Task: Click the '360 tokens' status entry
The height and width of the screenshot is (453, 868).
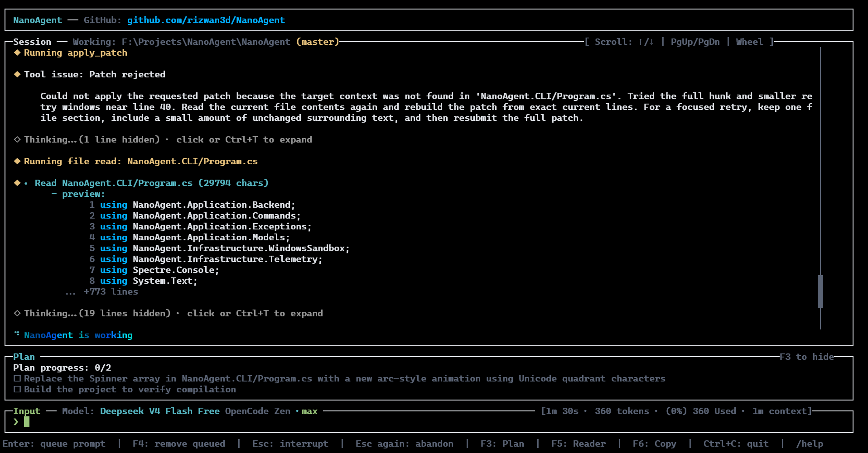Action: (622, 411)
